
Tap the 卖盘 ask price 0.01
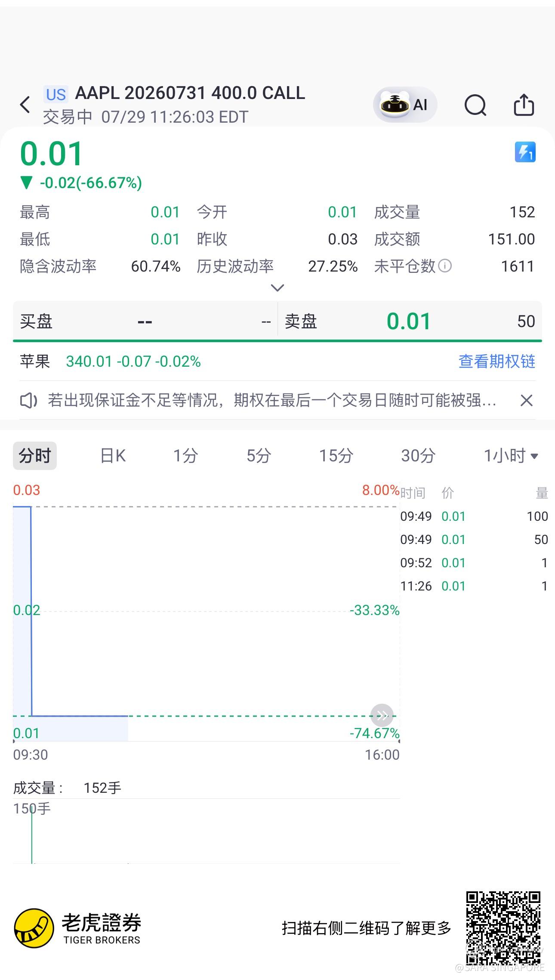click(408, 321)
